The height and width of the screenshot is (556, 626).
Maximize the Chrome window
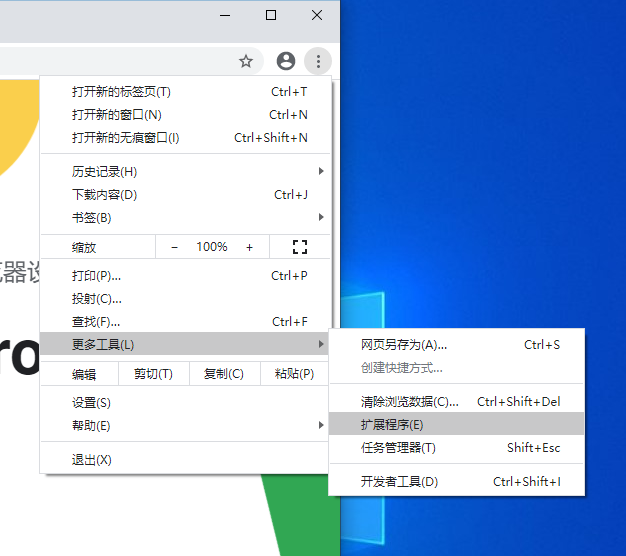(x=271, y=16)
